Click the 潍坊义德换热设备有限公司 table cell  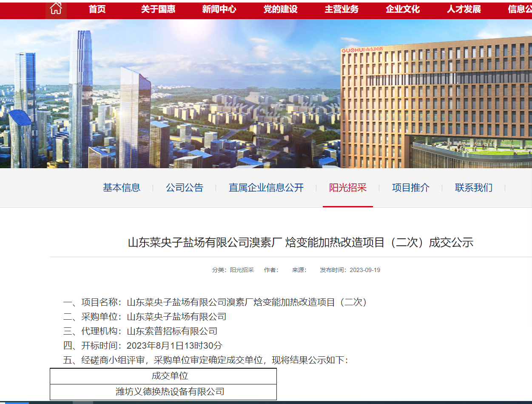[x=163, y=392]
